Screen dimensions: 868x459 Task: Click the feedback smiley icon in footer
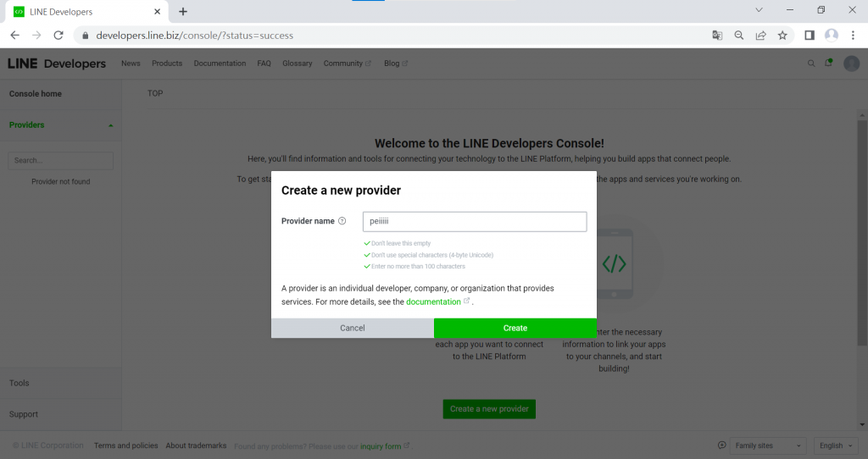pos(722,445)
